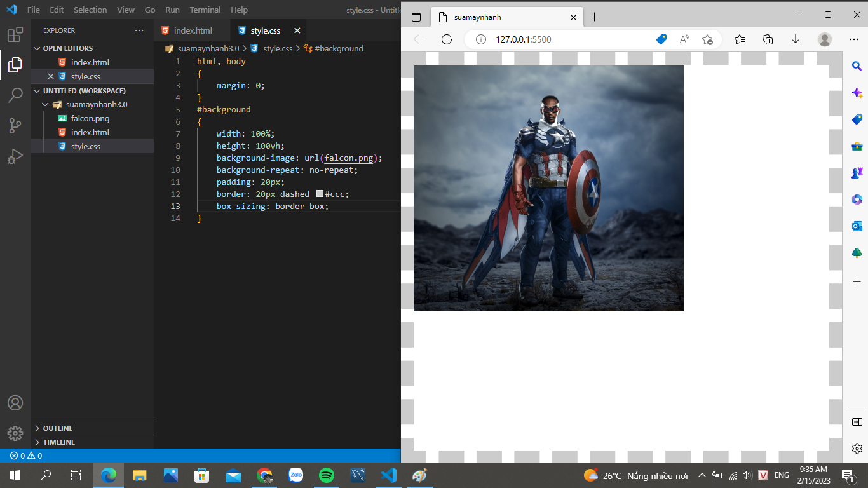View site information icon in address bar
Screen dimensions: 868x488
pos(481,39)
